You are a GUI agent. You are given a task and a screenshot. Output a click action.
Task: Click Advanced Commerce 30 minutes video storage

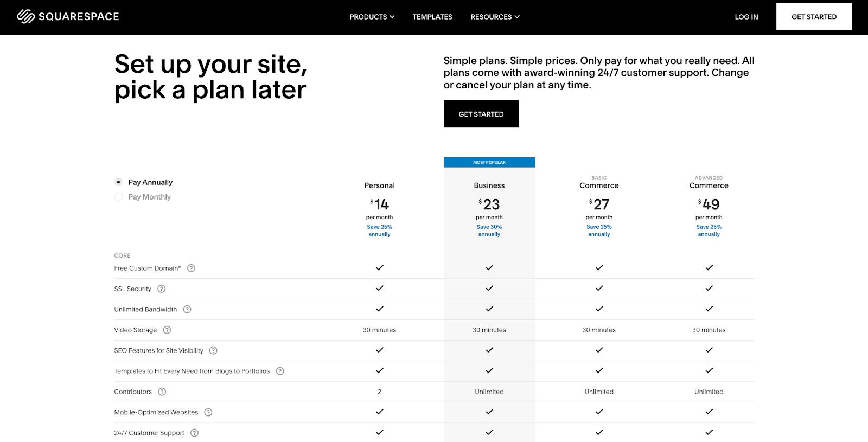[x=709, y=330]
